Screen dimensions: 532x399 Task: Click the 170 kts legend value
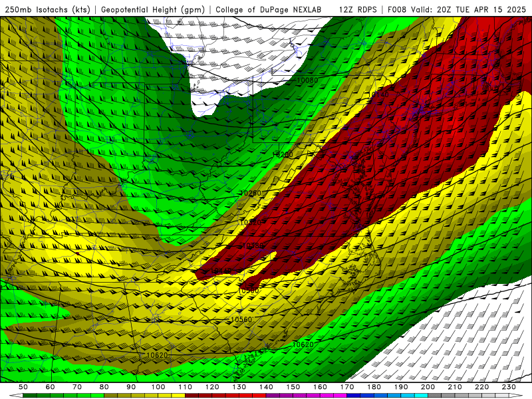point(347,387)
